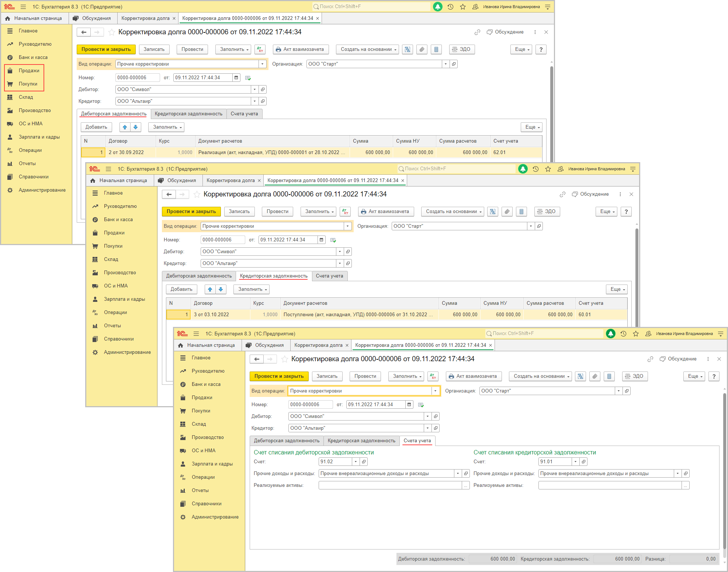Click the list report icon next to paperclip in front window
Screen dimensions: 728x572
point(609,376)
